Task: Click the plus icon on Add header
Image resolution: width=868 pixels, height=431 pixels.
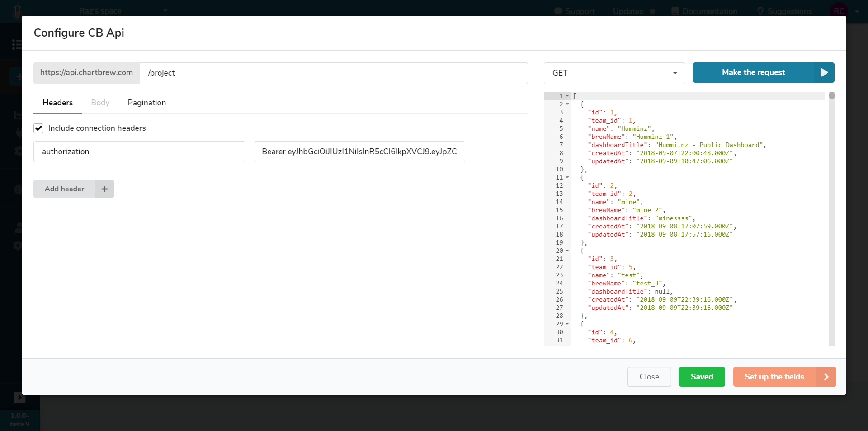Action: (104, 189)
